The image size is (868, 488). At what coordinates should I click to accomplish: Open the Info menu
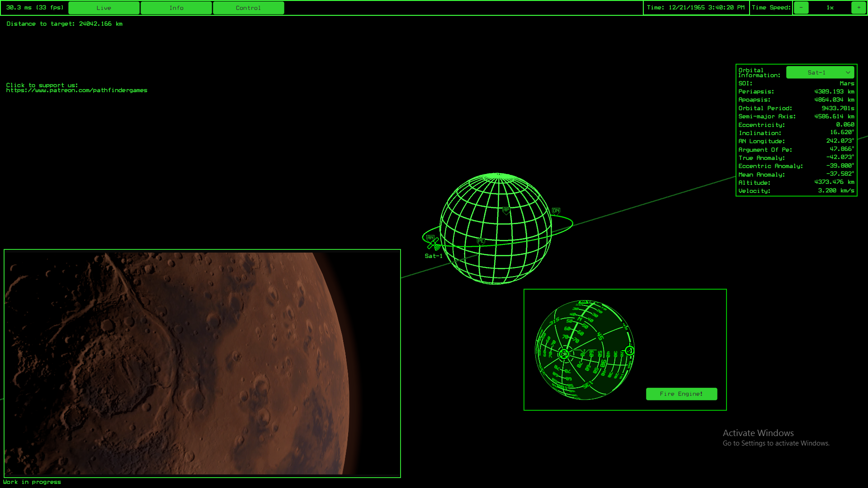tap(176, 8)
